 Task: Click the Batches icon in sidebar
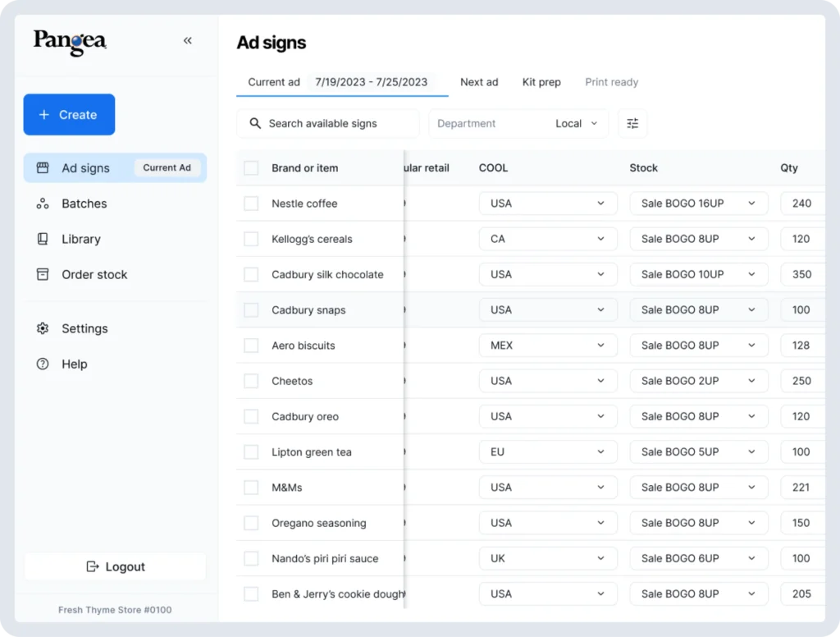tap(43, 204)
